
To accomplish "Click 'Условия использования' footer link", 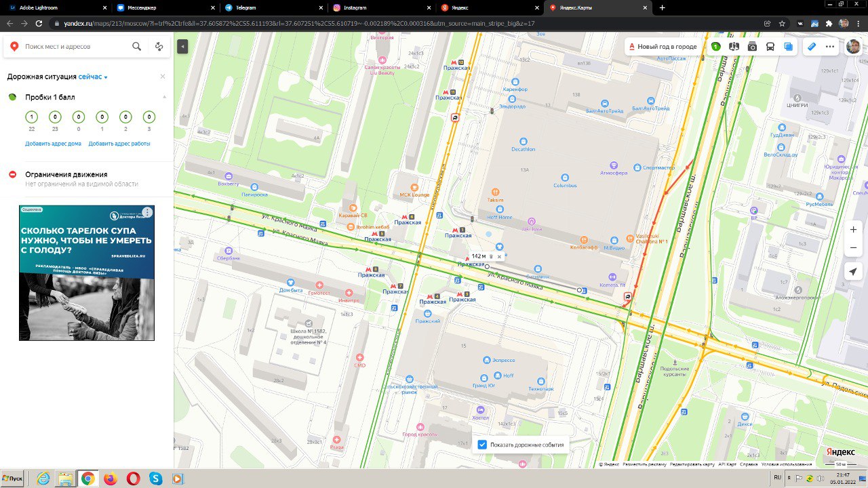I will pos(787,464).
